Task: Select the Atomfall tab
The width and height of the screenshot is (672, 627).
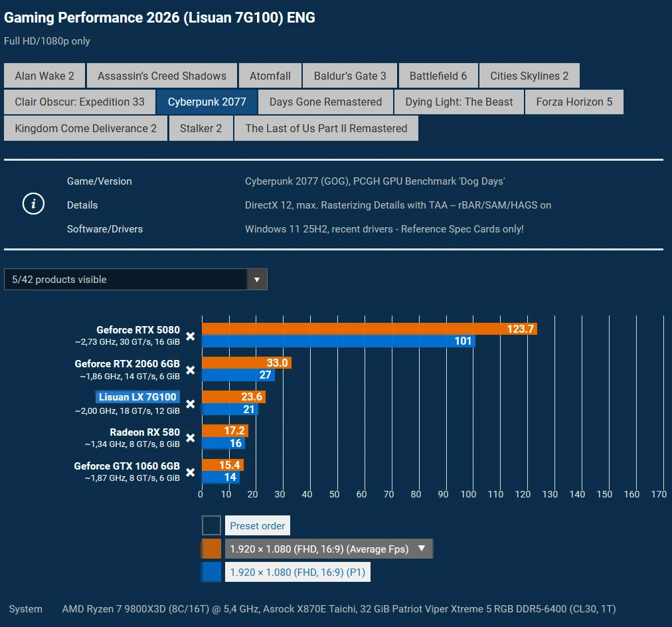Action: tap(270, 76)
